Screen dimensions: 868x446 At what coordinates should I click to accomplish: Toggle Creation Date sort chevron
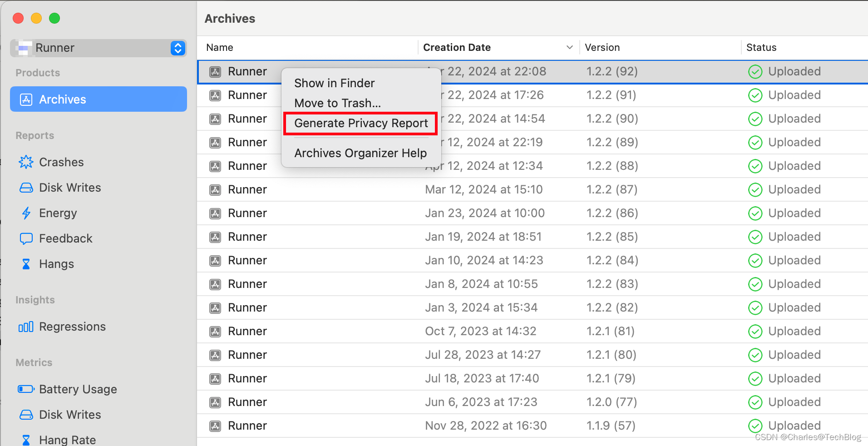[570, 47]
